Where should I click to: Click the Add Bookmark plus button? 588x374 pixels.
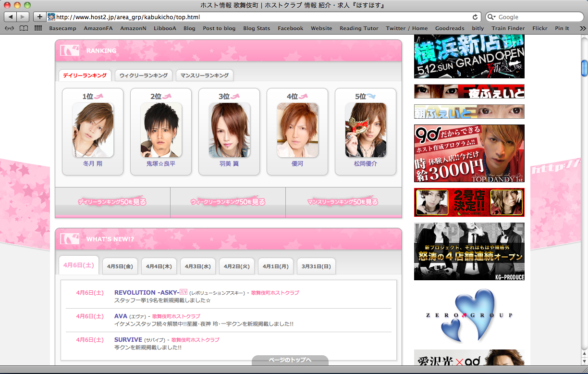click(x=39, y=17)
